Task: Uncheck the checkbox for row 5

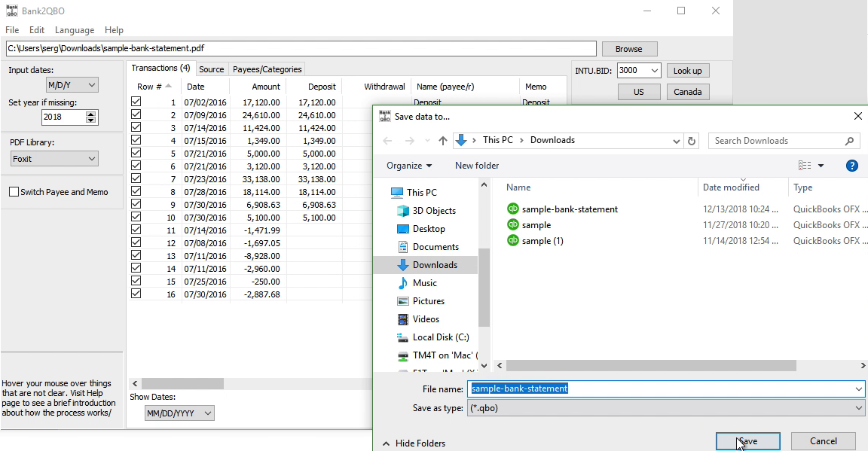Action: 136,153
